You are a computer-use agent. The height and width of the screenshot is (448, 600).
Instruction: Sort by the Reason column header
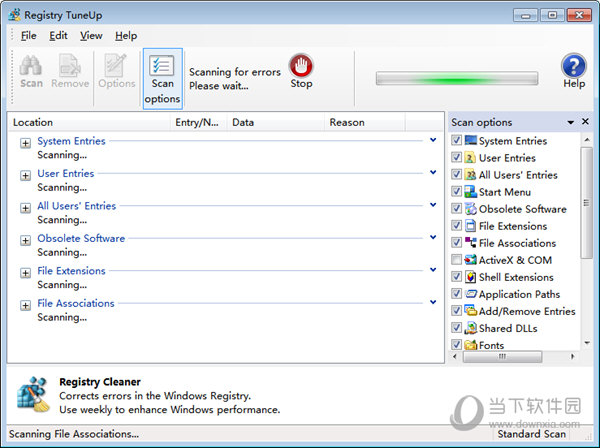[365, 122]
